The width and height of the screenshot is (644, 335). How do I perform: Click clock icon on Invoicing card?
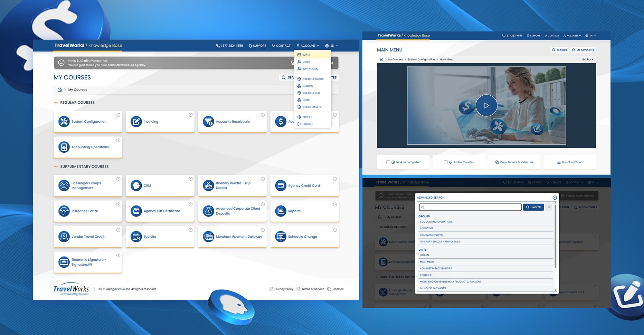[x=191, y=115]
